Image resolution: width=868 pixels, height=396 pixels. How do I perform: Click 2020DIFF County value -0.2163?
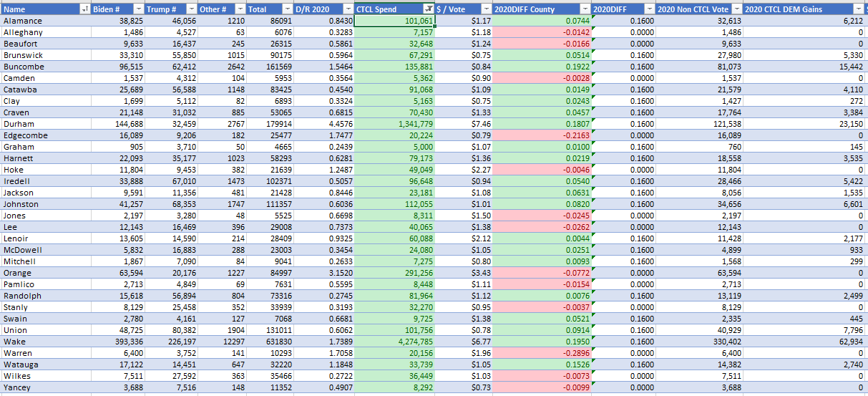pyautogui.click(x=576, y=135)
